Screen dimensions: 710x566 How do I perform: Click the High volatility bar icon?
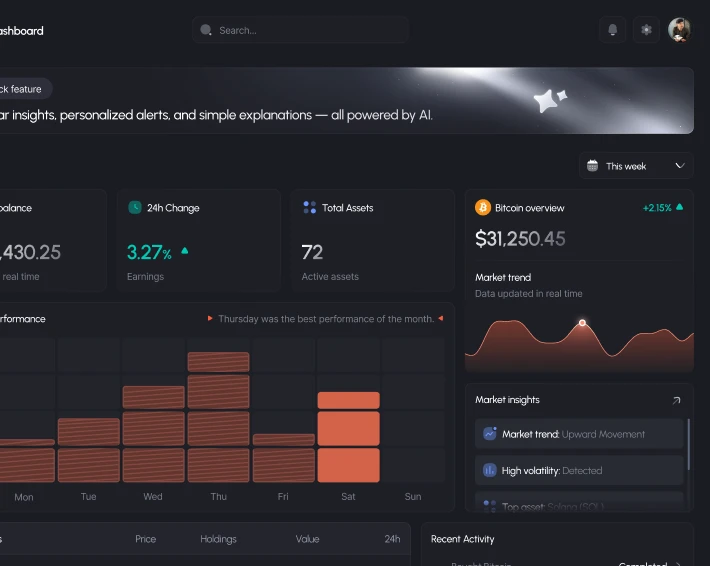(x=489, y=470)
